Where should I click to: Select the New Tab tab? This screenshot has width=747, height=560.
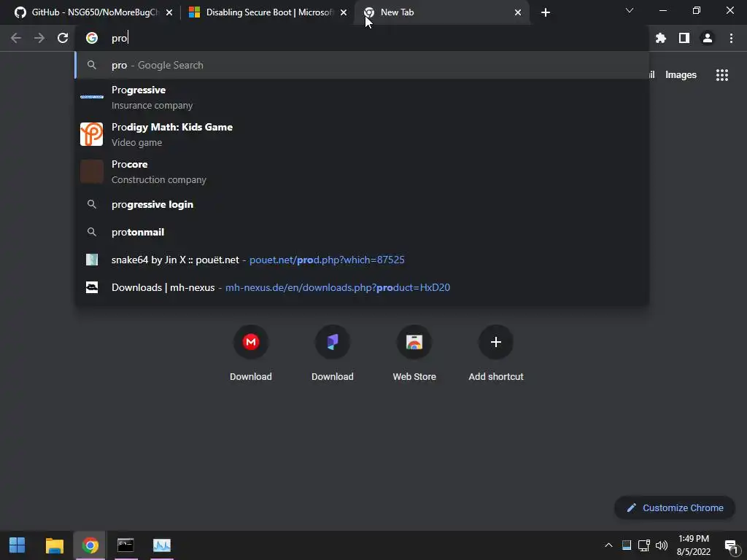coord(441,12)
